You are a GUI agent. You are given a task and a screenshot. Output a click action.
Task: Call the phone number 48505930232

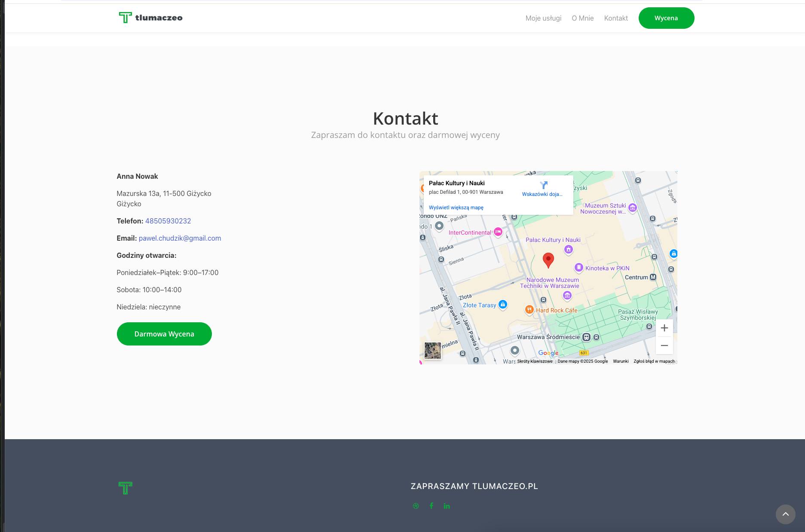pyautogui.click(x=168, y=221)
